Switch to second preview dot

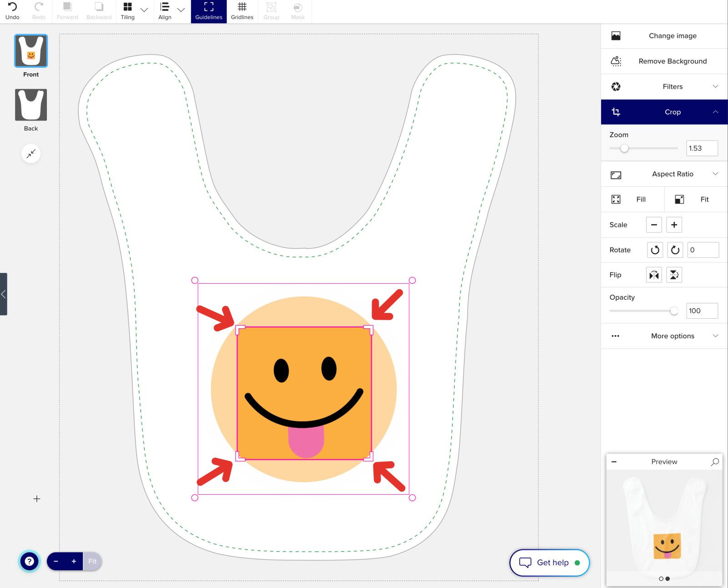(x=667, y=579)
